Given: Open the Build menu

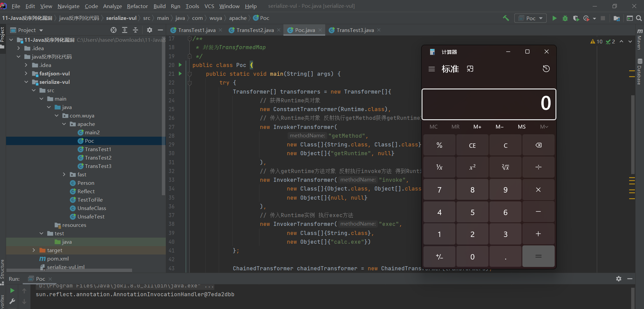Looking at the screenshot, I should (159, 6).
